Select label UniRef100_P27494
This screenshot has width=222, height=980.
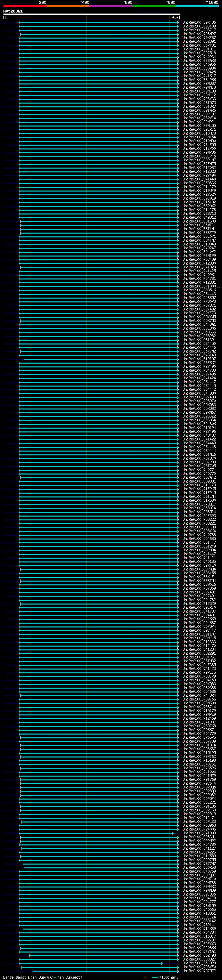(x=199, y=175)
